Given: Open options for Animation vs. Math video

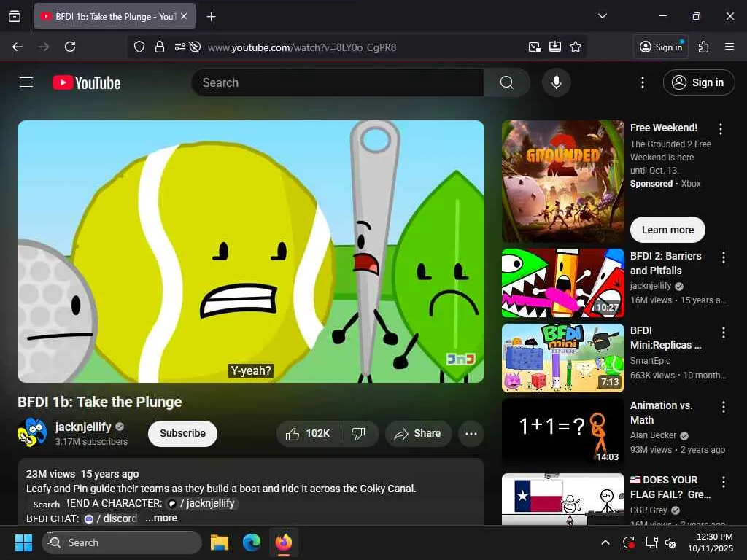Looking at the screenshot, I should [723, 407].
